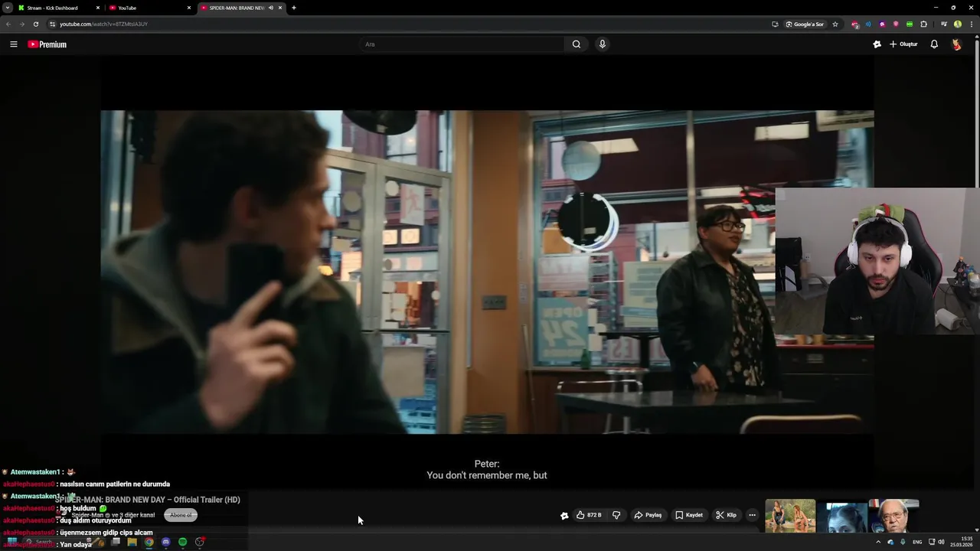This screenshot has height=551, width=980.
Task: Bookmark this page with the star icon
Action: coord(835,24)
